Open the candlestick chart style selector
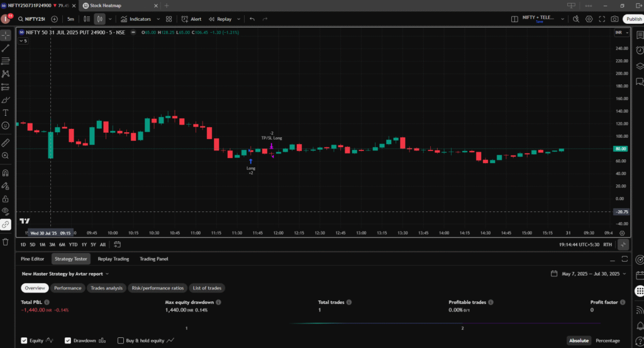 (100, 19)
